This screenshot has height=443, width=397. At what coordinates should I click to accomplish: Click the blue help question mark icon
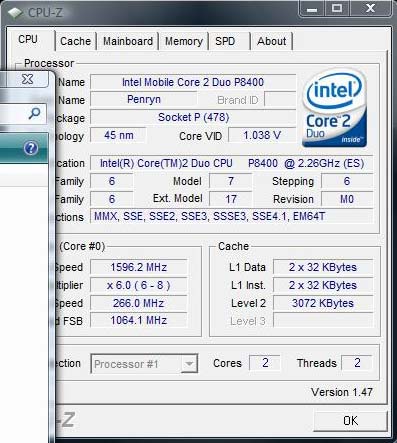[x=31, y=148]
